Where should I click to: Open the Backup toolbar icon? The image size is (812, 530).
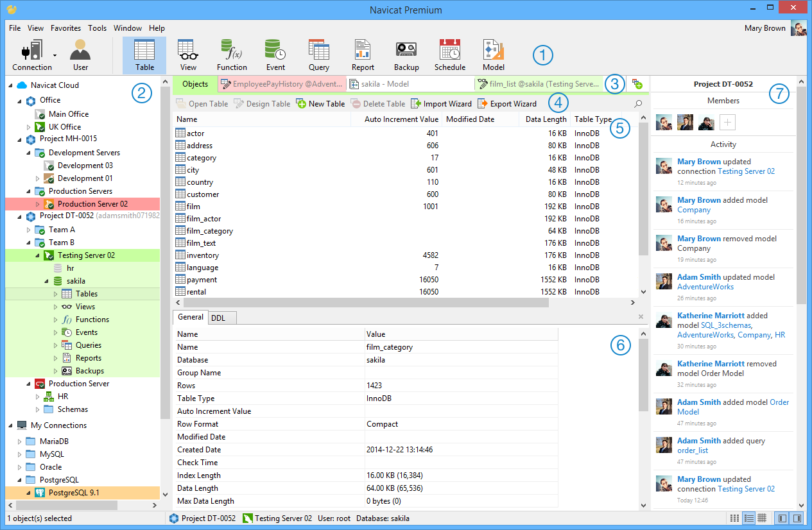[406, 55]
